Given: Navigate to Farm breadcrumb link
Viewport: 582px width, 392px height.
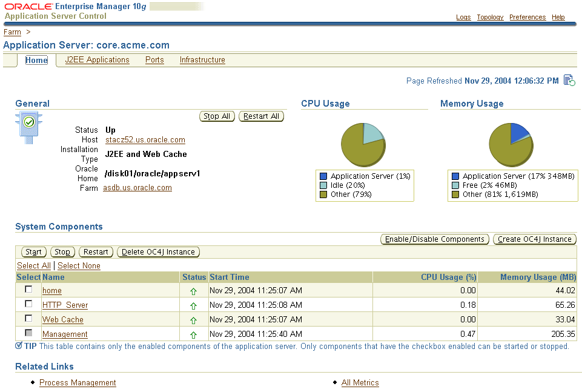Looking at the screenshot, I should click(12, 32).
